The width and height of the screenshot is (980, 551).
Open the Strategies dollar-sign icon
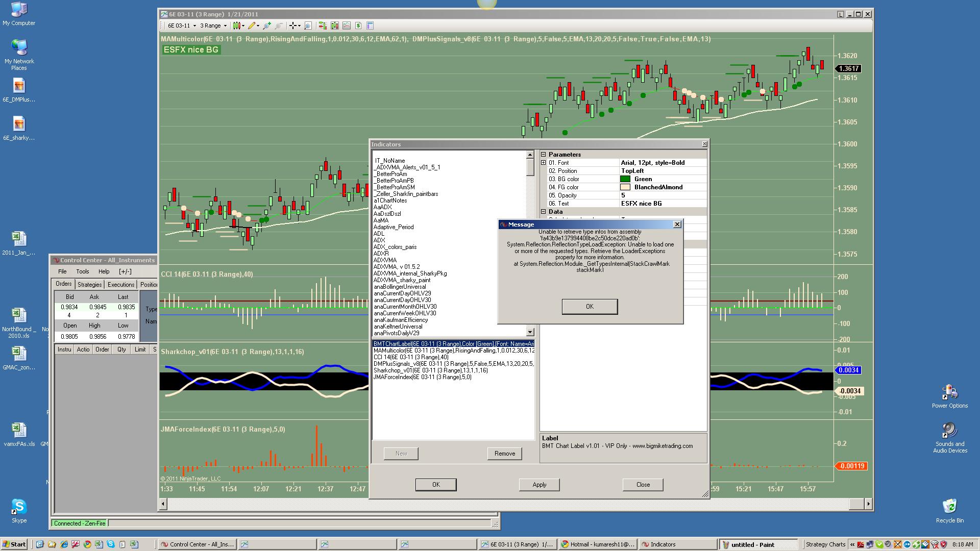point(358,26)
